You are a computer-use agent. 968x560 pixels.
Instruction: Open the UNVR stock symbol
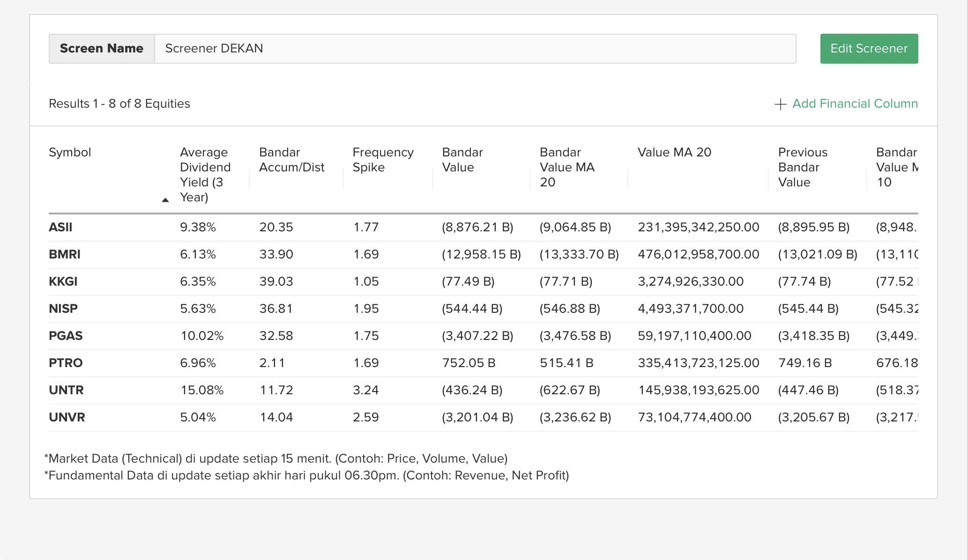point(67,418)
